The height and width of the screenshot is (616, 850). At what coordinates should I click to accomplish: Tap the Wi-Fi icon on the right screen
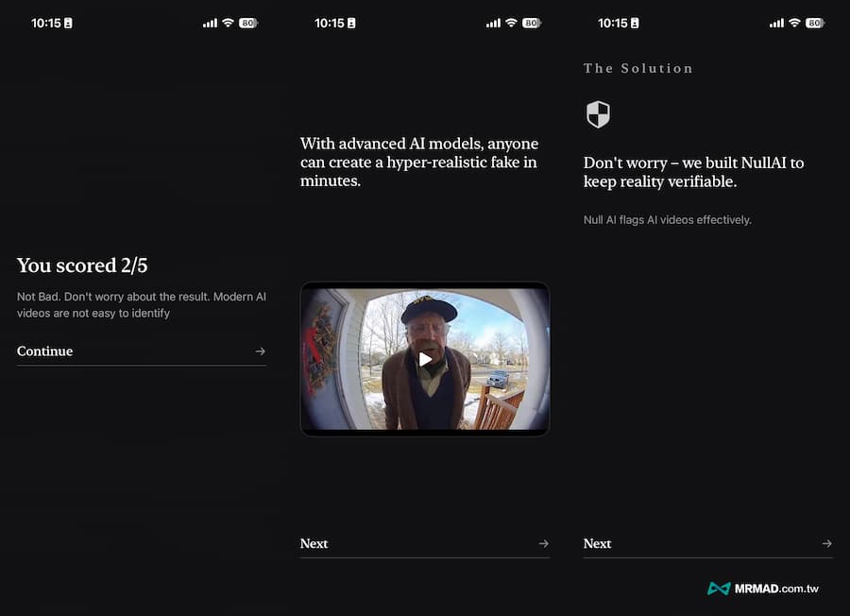(x=793, y=23)
